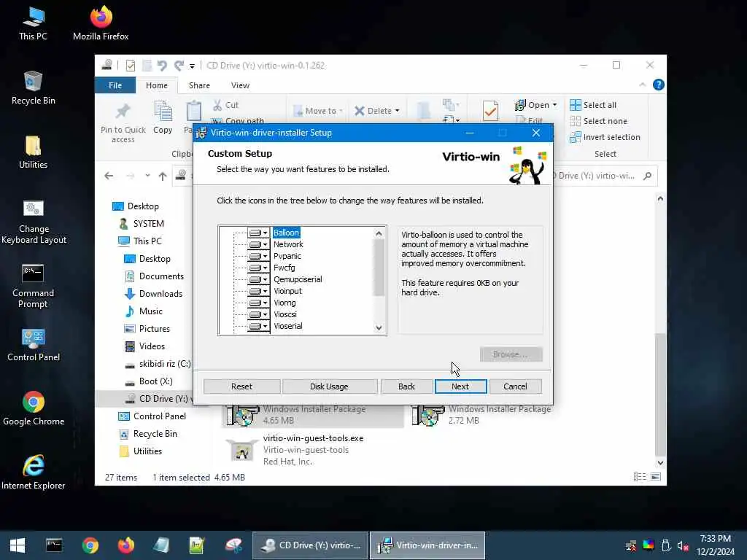The image size is (747, 560).
Task: Select the Internet Explorer desktop icon
Action: tap(34, 472)
